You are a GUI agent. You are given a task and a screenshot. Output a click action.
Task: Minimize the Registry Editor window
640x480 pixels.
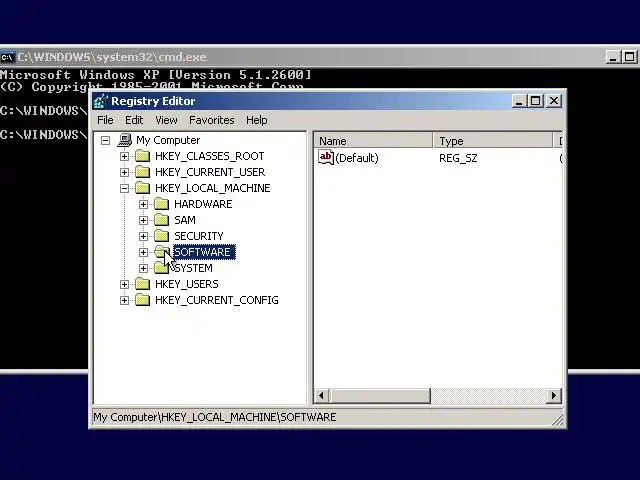(519, 101)
